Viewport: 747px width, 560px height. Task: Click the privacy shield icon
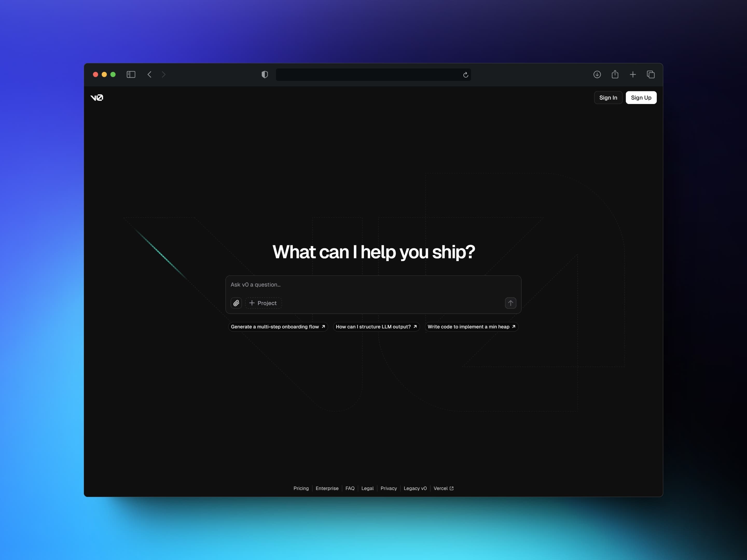click(265, 75)
